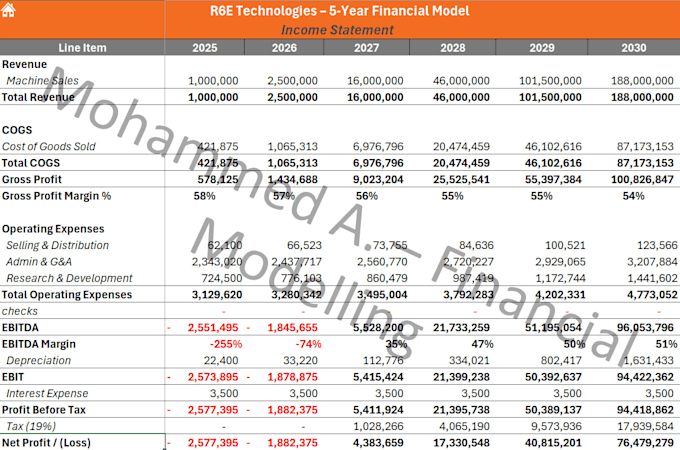The image size is (680, 450).
Task: Select the EBITDA row label
Action: [x=20, y=328]
